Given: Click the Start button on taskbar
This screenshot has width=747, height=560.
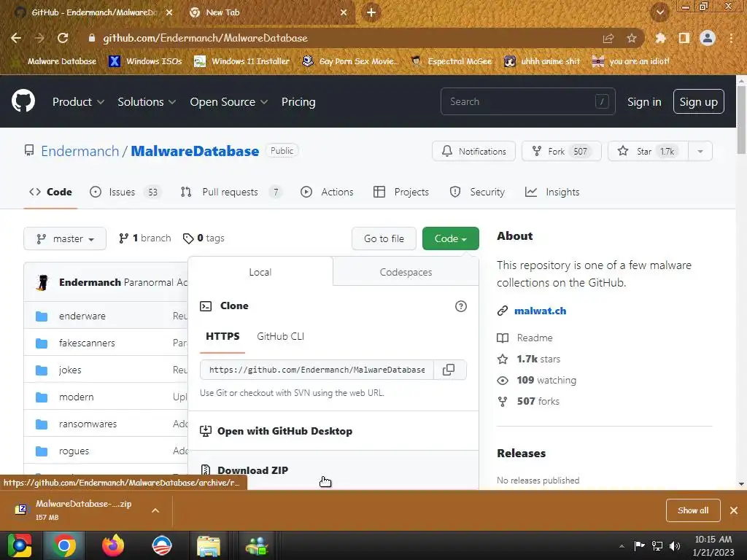Looking at the screenshot, I should pos(20,545).
